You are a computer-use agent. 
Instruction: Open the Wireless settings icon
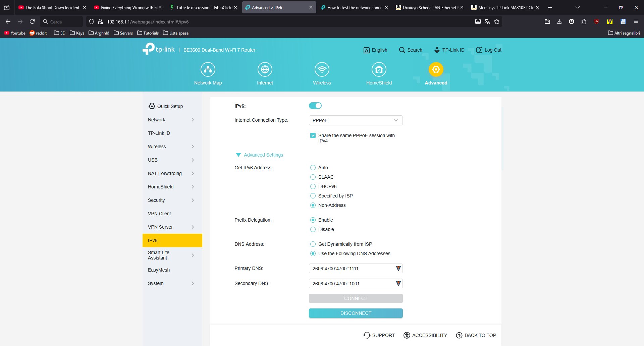pyautogui.click(x=322, y=70)
